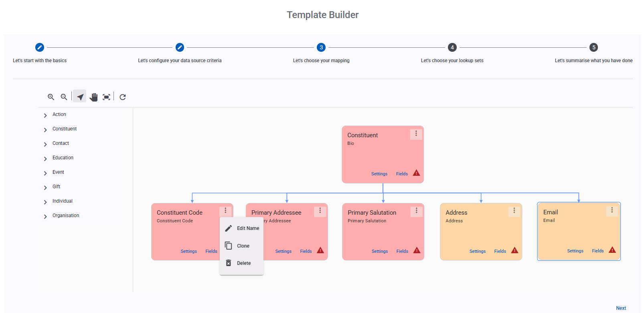Screen dimensions: 644x313
Task: Click the zoom out magnifier icon
Action: [x=64, y=97]
